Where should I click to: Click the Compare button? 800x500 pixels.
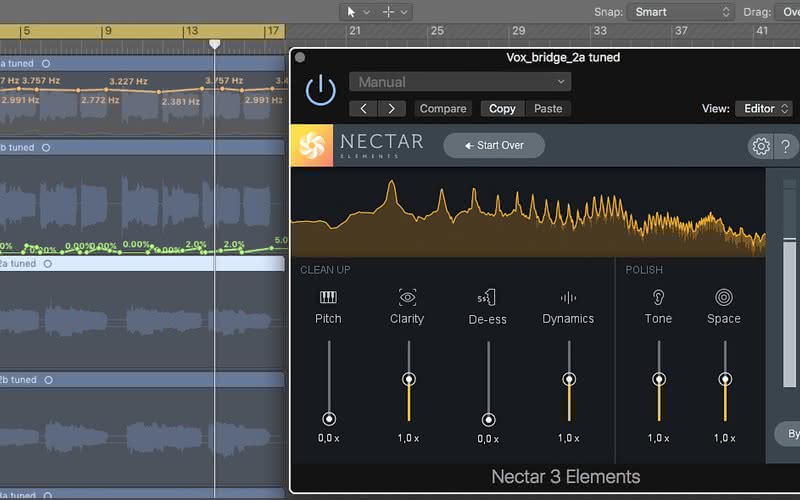(x=443, y=109)
